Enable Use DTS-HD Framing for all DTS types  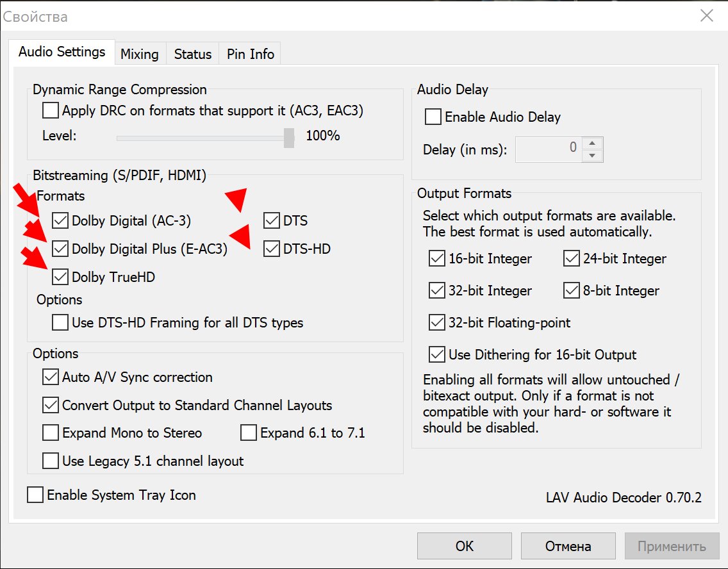click(60, 322)
